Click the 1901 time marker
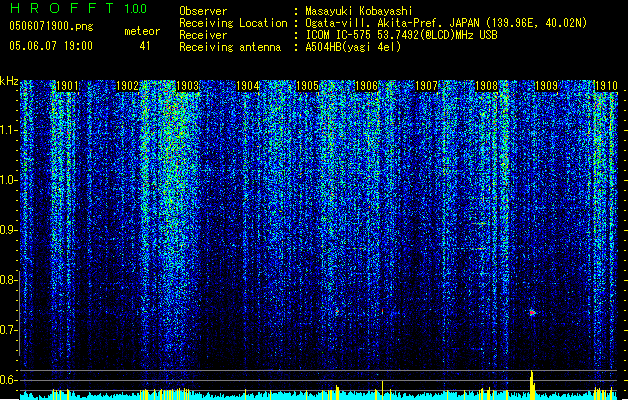629x400 pixels. coord(67,86)
